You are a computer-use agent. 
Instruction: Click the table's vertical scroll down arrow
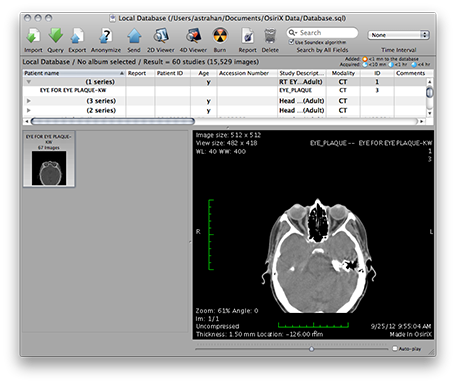(x=430, y=113)
